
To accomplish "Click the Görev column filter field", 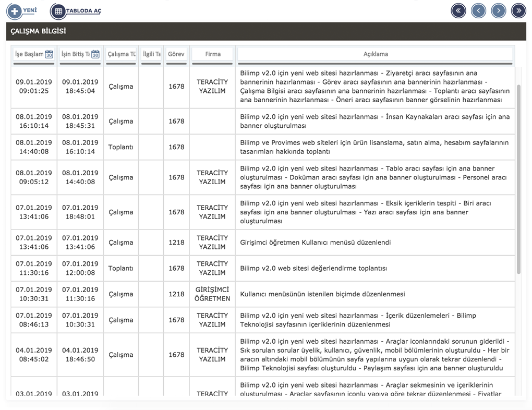I will 176,54.
